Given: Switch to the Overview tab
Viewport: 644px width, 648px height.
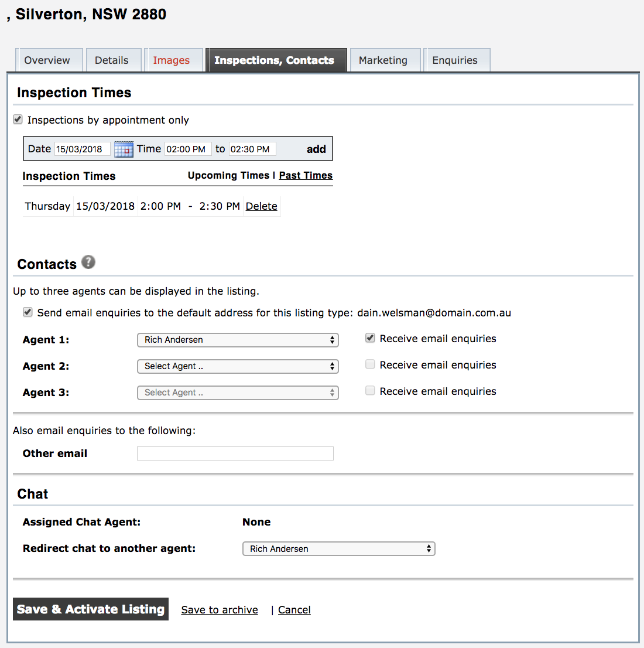Looking at the screenshot, I should (x=47, y=60).
